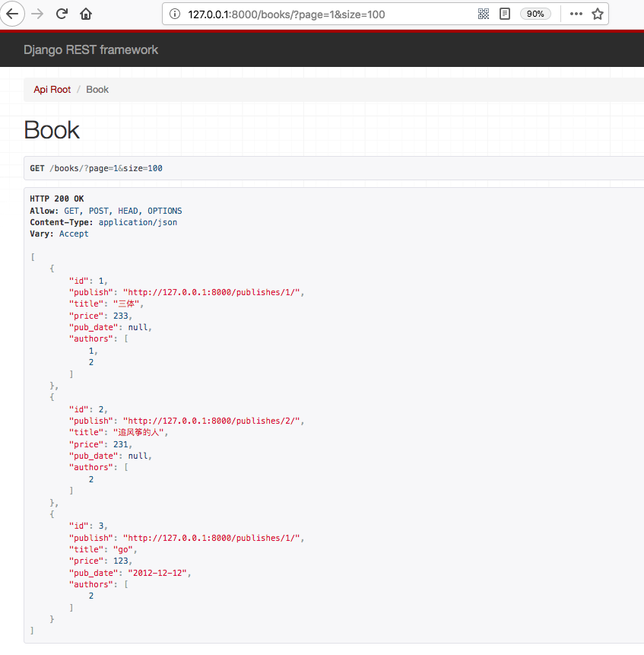Screen dimensions: 644x655
Task: Select the Book breadcrumb item
Action: pyautogui.click(x=97, y=90)
